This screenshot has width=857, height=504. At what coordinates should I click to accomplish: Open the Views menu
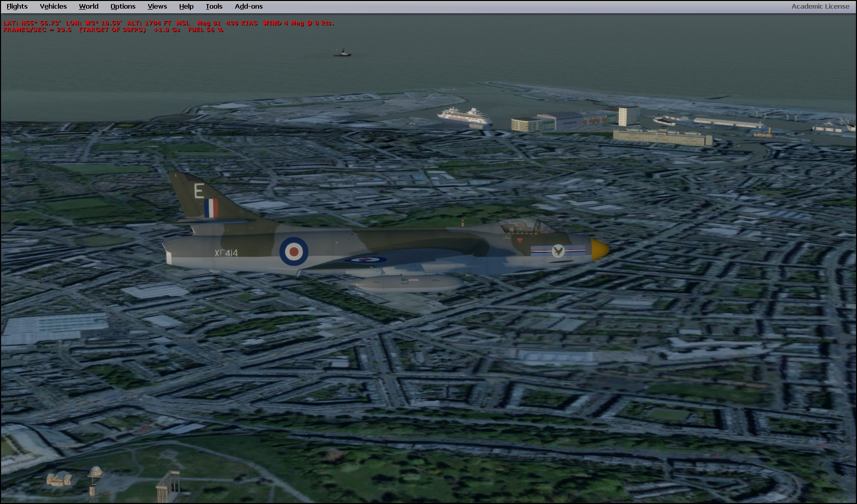[x=157, y=7]
